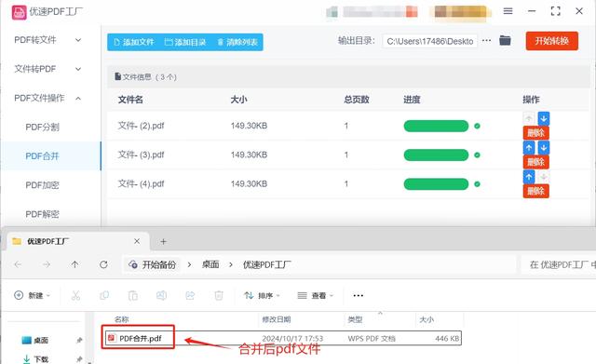Click the 开始转换 button

point(552,41)
